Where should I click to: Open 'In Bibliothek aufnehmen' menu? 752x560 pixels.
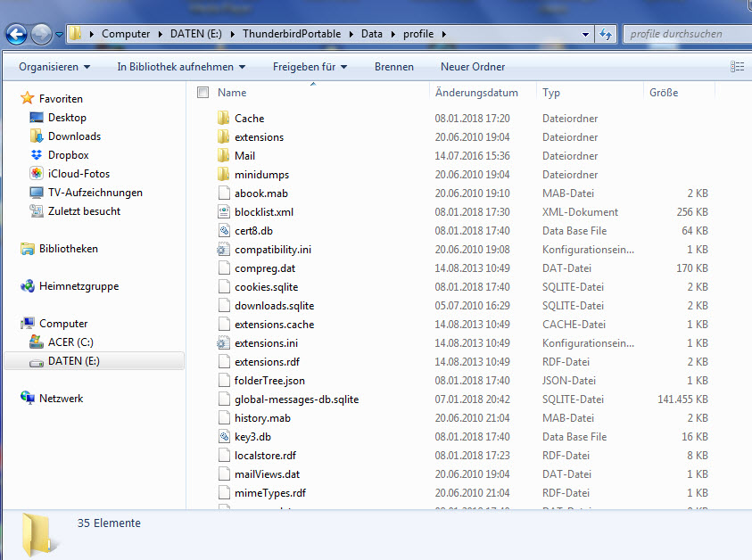[181, 67]
